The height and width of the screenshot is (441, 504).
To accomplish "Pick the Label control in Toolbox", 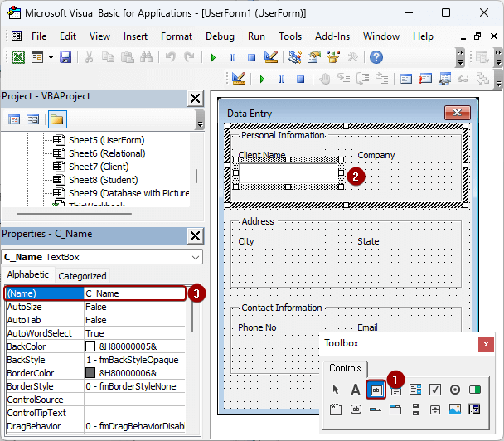I will tap(356, 389).
